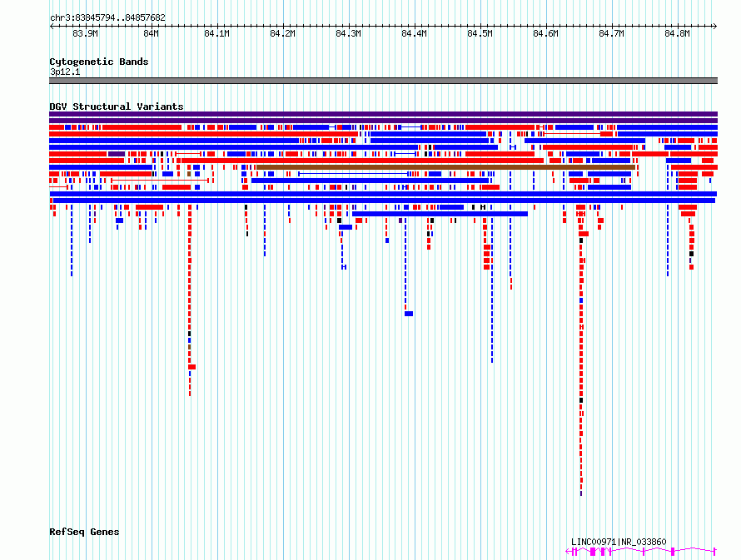Click the gray 3p12.1 cytogenetic band bar

click(383, 81)
